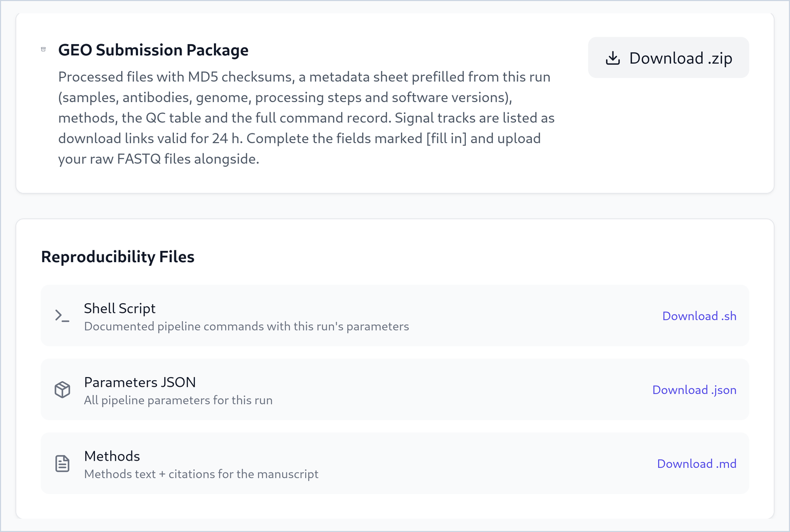The width and height of the screenshot is (790, 532).
Task: Click the Reproducibility Files heading
Action: click(x=118, y=257)
